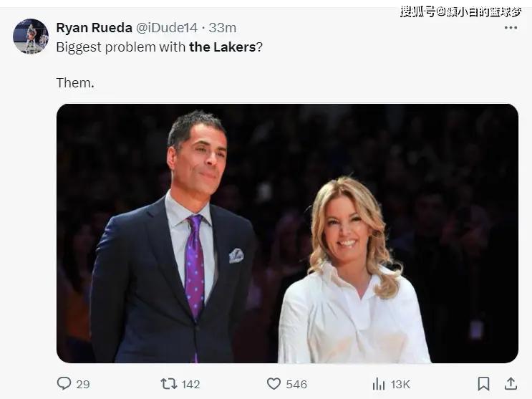
Task: Click the bold "the Lakers" text
Action: (222, 47)
